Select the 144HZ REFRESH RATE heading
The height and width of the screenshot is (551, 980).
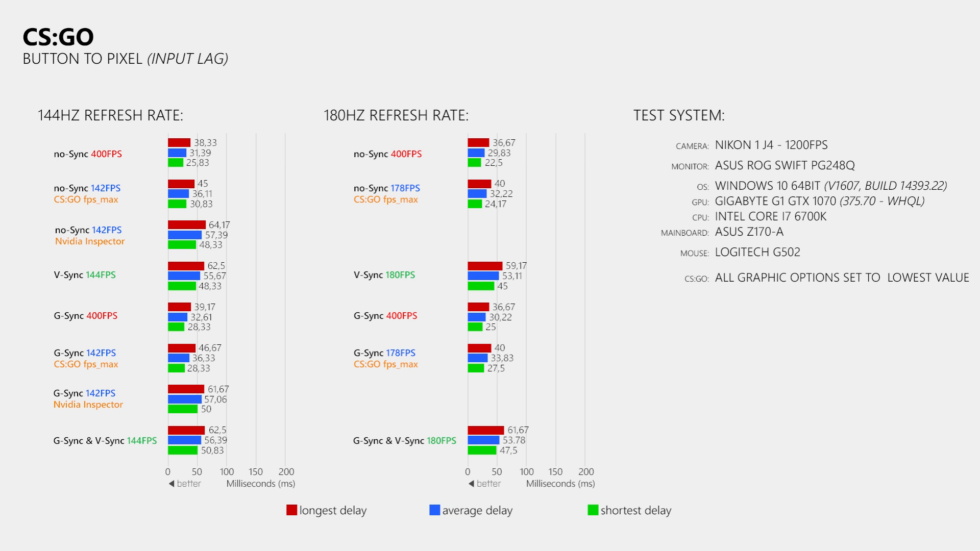[x=110, y=115]
